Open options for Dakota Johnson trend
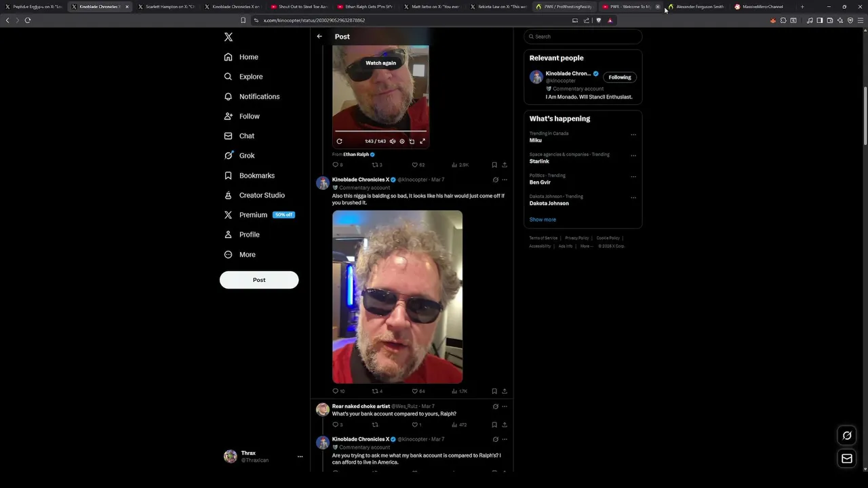Image resolution: width=868 pixels, height=488 pixels. coord(633,197)
